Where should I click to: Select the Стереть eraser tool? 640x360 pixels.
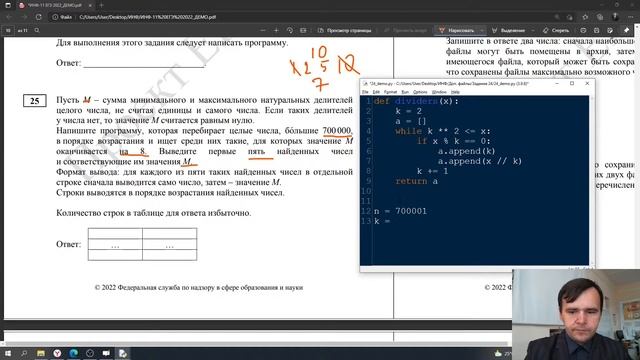(556, 30)
